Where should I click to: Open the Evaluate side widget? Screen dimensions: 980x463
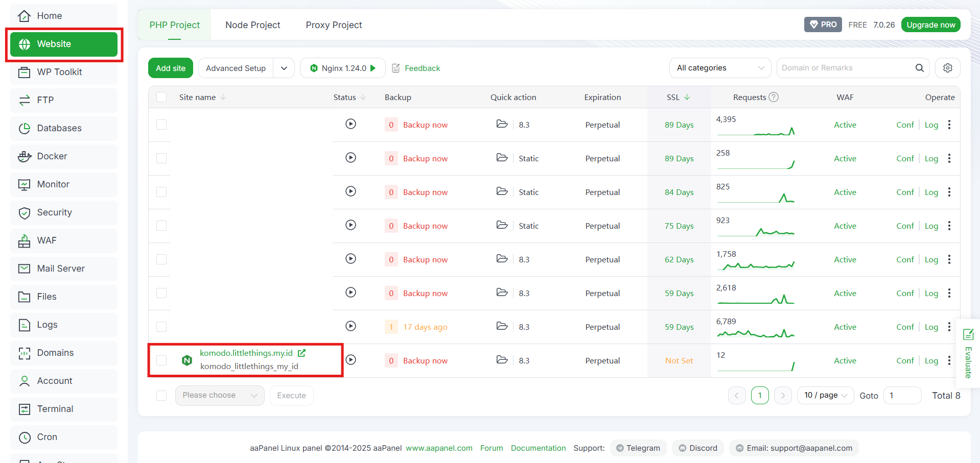pyautogui.click(x=968, y=353)
